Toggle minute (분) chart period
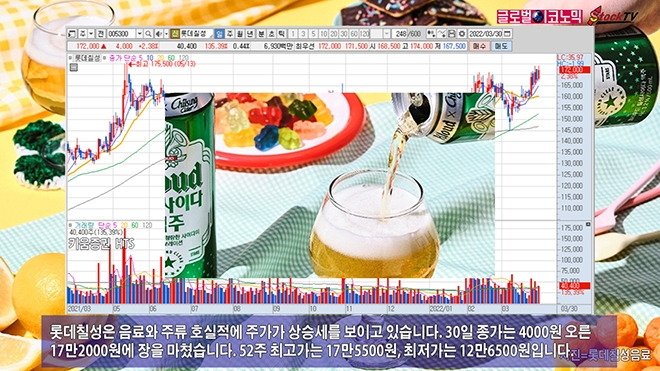The image size is (660, 371). coord(261,34)
